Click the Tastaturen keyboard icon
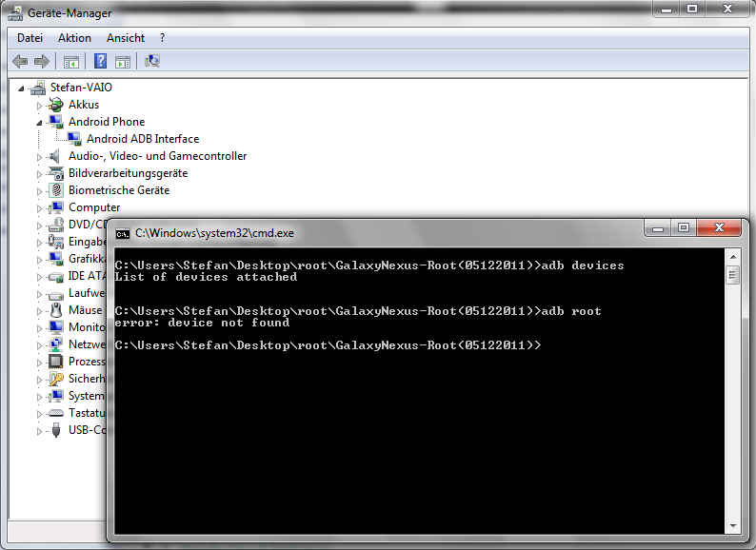Viewport: 756px width, 550px height. [56, 413]
